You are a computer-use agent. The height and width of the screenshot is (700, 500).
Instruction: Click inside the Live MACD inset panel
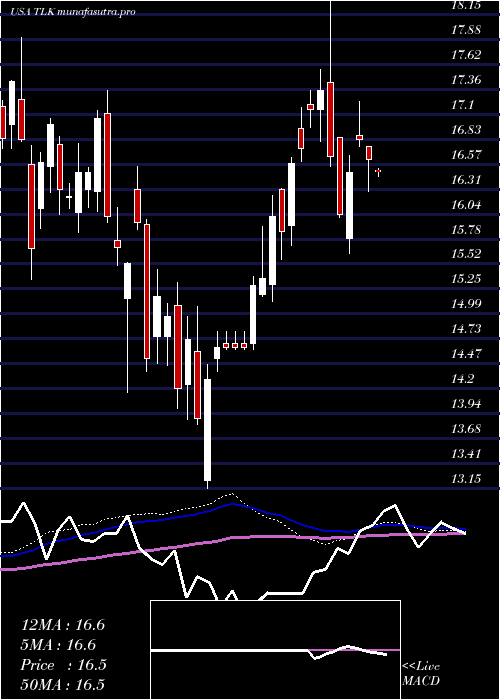coord(275,650)
